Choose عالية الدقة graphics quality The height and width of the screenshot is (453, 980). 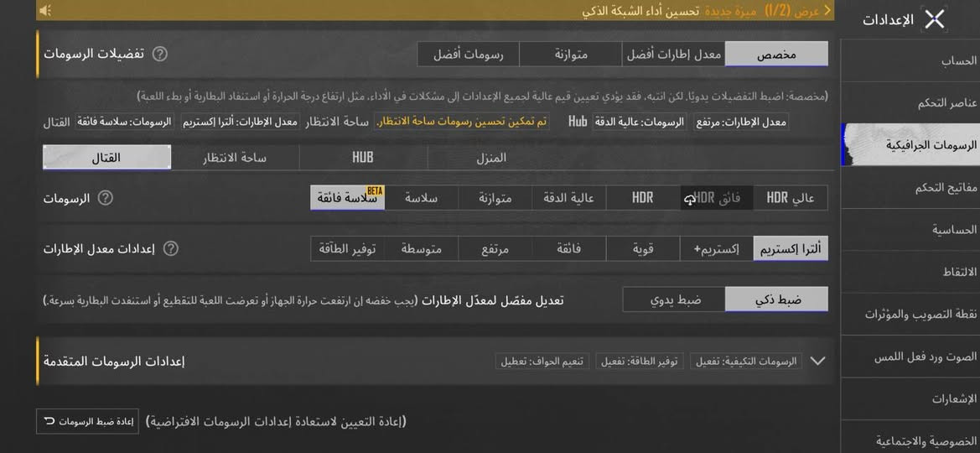[568, 198]
